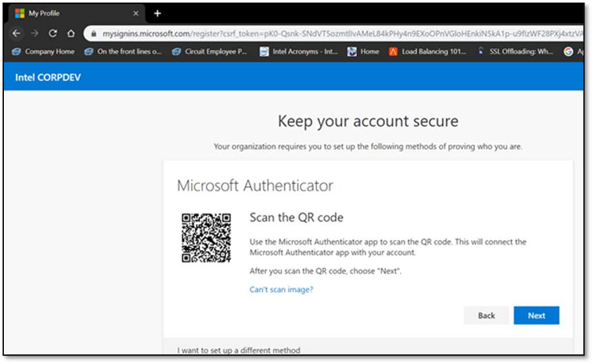Image resolution: width=593 pixels, height=364 pixels.
Task: Open the Home bookmark
Action: [363, 51]
